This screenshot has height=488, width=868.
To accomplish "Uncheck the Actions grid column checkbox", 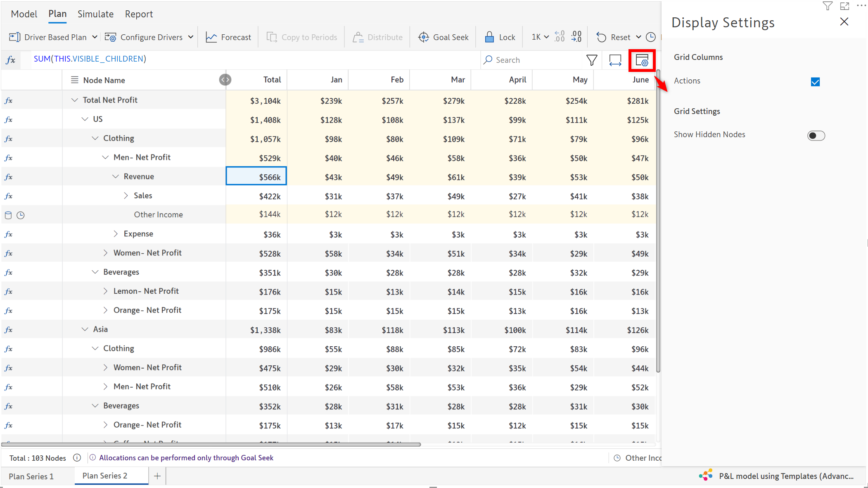I will point(815,82).
